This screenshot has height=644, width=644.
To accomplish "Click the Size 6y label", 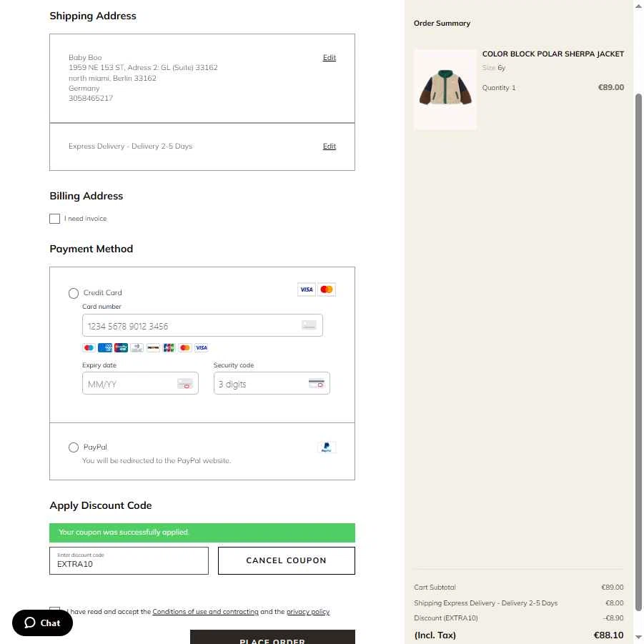I will [494, 68].
